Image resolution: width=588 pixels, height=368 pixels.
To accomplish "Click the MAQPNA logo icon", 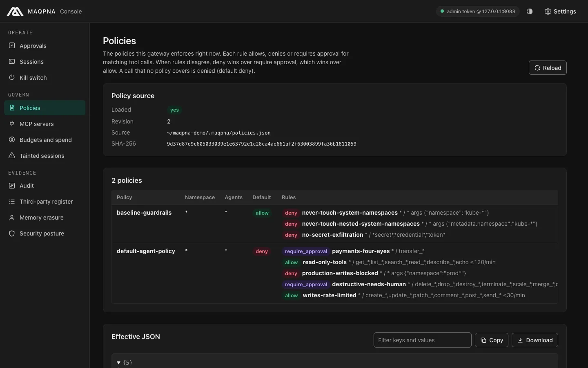I will click(15, 11).
